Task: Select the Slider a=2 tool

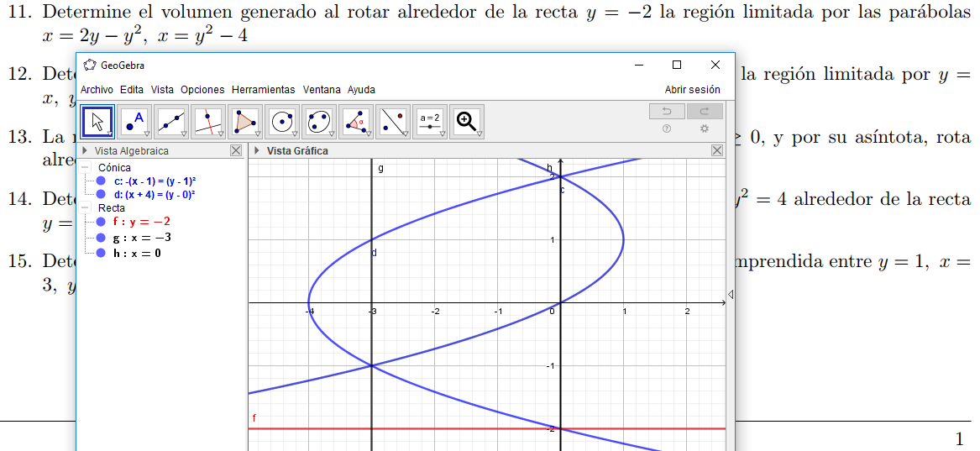Action: pyautogui.click(x=430, y=122)
